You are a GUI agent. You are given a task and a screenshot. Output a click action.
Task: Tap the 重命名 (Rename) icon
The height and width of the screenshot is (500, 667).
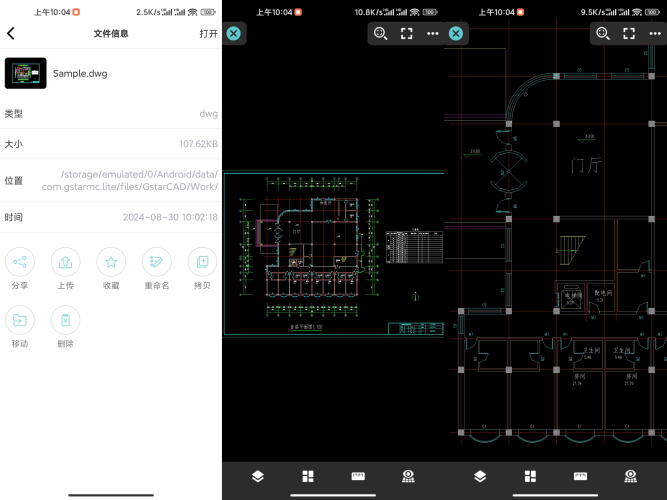(157, 262)
